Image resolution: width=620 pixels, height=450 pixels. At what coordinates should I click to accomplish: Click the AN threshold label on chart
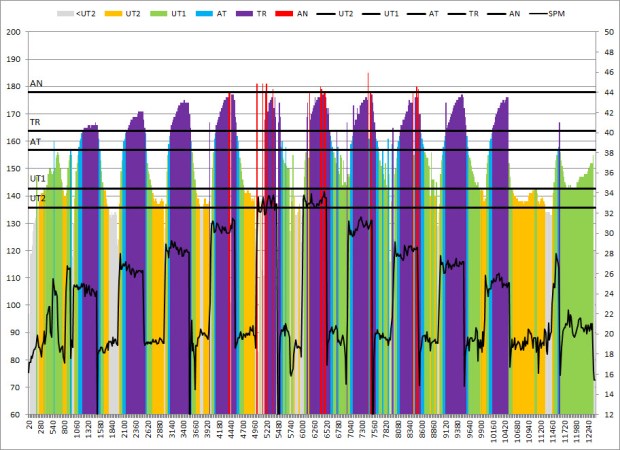click(36, 85)
